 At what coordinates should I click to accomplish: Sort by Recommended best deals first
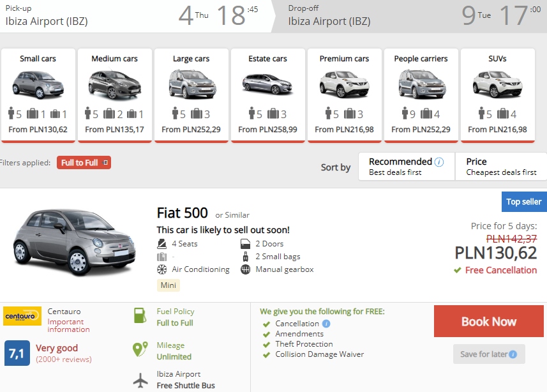pyautogui.click(x=406, y=167)
